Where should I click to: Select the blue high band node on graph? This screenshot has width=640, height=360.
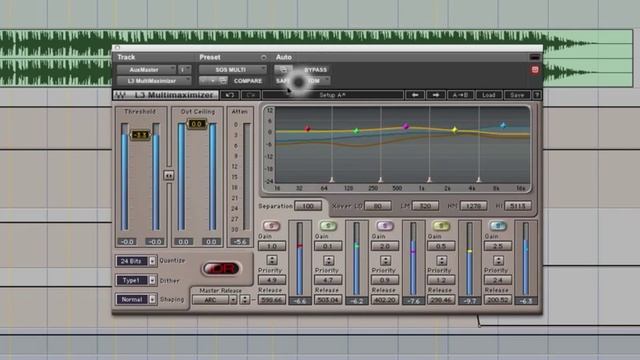coord(503,125)
